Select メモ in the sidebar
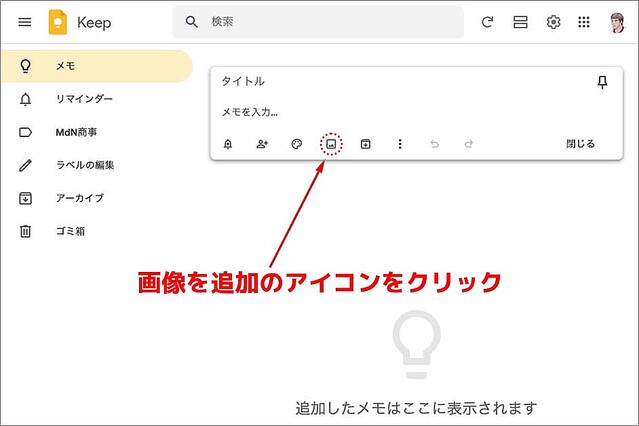The height and width of the screenshot is (426, 639). point(97,66)
